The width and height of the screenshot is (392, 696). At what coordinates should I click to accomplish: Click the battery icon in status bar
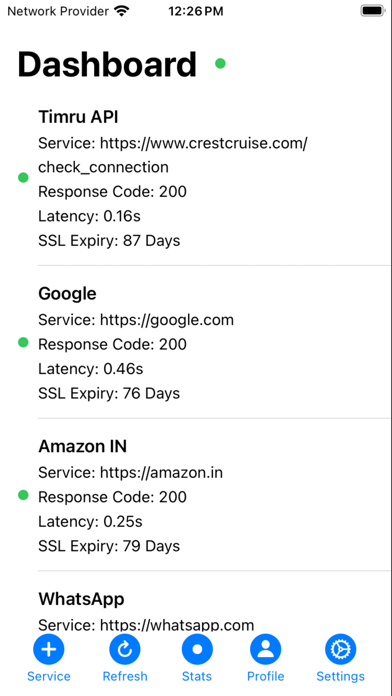(372, 11)
